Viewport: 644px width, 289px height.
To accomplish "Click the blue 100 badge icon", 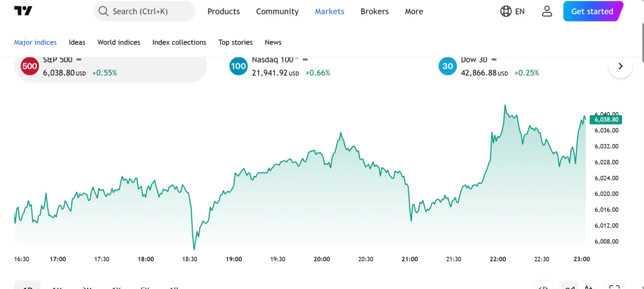I will pos(238,67).
